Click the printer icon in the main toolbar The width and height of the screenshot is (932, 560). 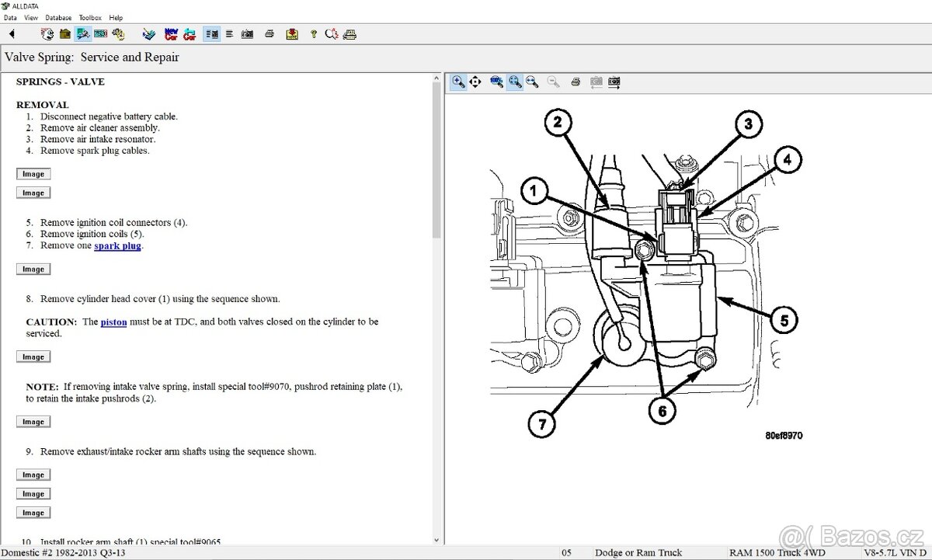[269, 33]
